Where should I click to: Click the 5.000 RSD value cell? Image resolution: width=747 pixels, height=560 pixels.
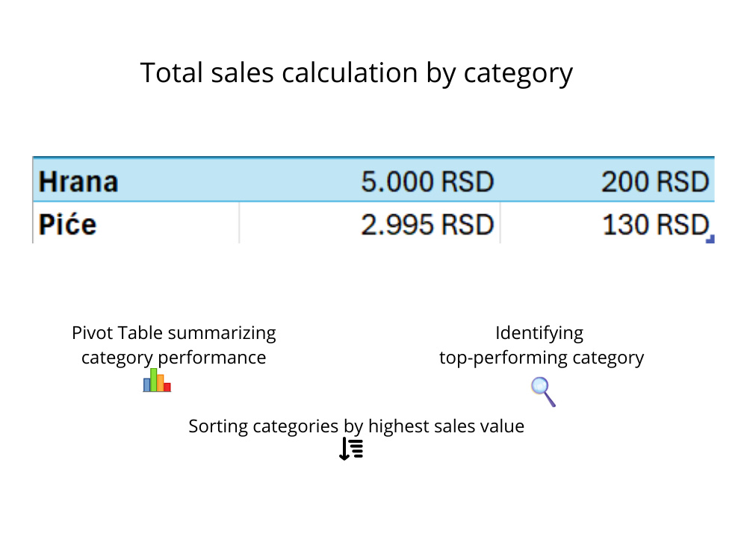(370, 181)
